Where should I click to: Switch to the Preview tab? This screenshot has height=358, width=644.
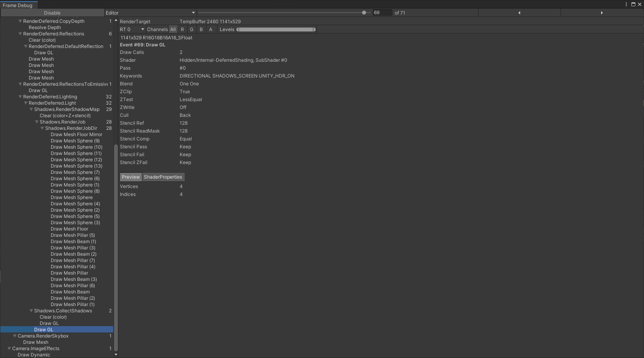(x=131, y=177)
